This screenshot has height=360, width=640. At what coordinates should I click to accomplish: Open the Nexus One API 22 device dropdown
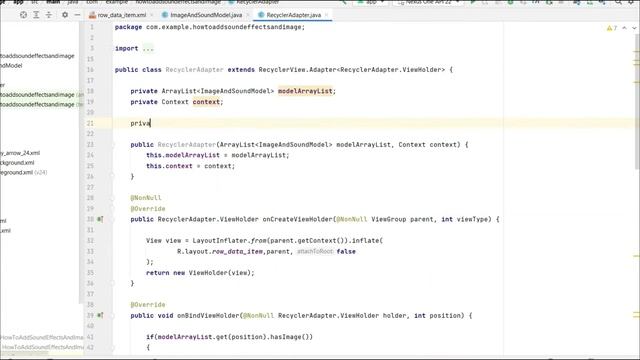[x=429, y=2]
